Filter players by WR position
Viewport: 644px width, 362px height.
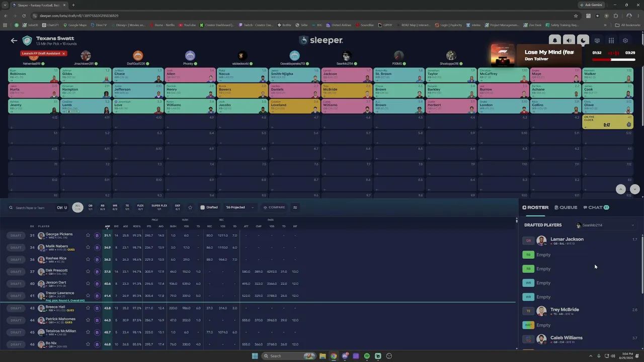click(x=115, y=207)
